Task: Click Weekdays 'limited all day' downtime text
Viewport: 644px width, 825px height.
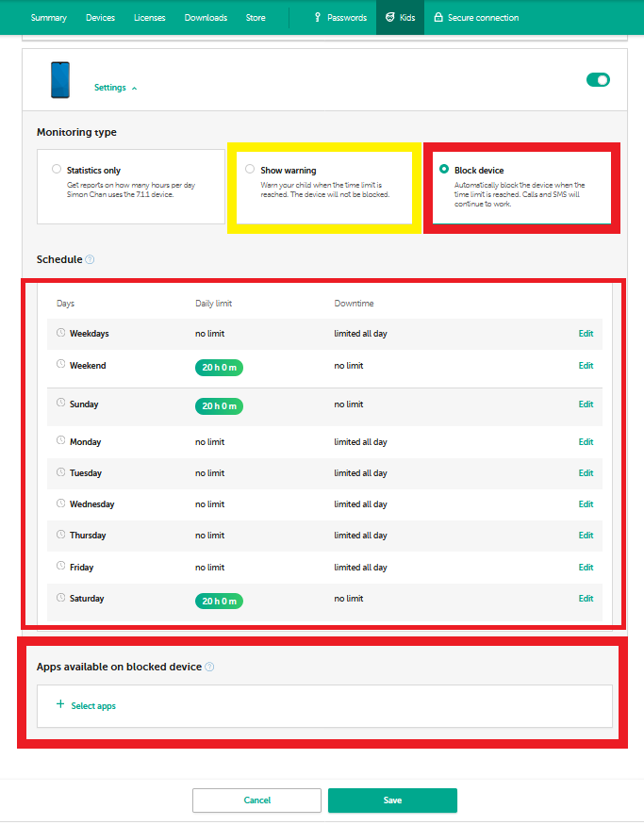Action: [x=360, y=334]
